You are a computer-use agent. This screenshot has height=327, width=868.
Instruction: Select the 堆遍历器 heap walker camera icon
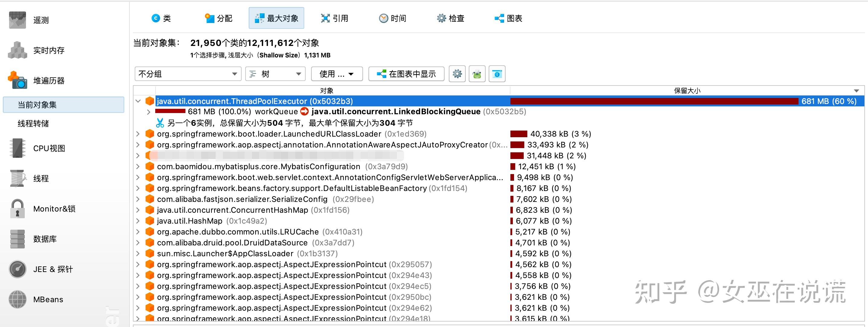click(x=17, y=81)
